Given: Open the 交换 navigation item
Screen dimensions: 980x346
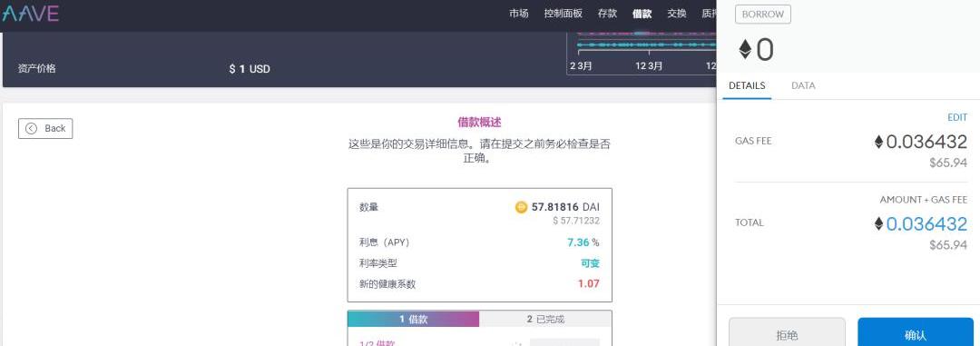Looking at the screenshot, I should (x=677, y=13).
